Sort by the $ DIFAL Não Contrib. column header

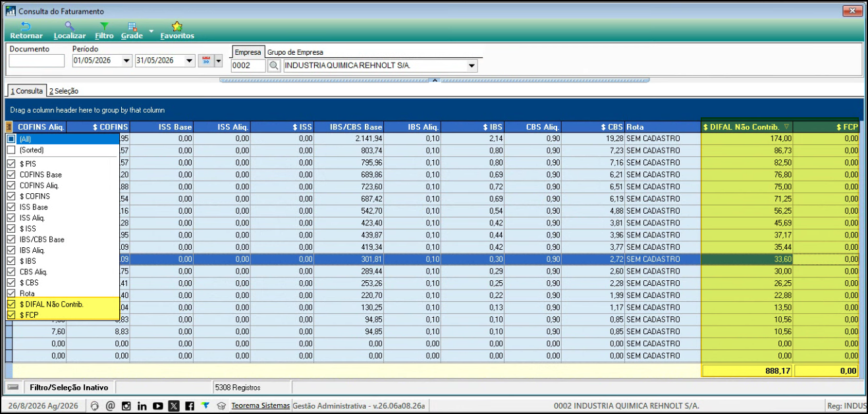[x=747, y=127]
